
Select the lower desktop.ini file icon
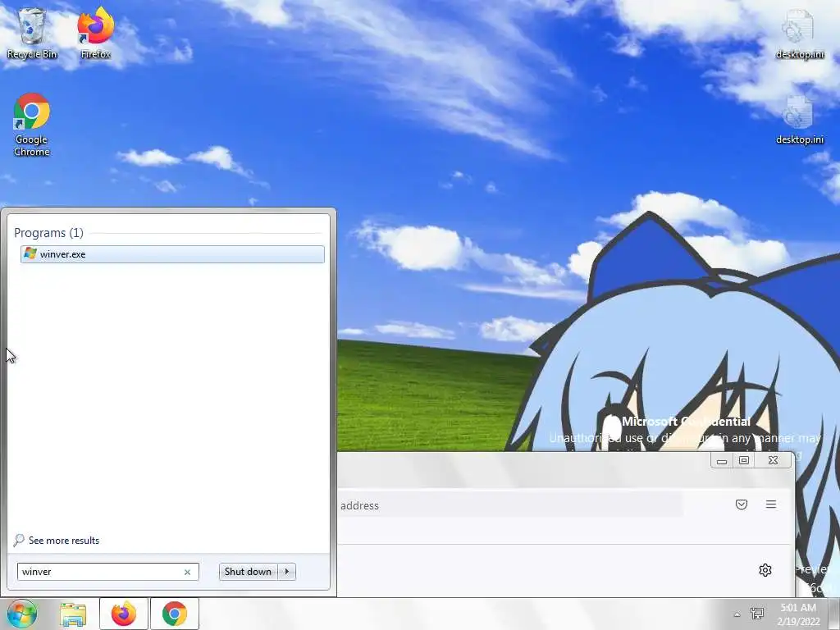click(x=799, y=120)
